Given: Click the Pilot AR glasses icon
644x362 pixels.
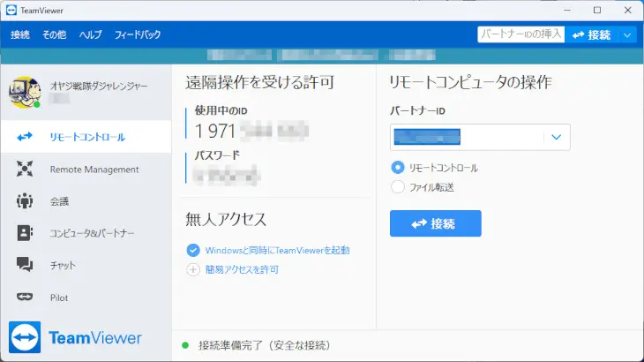Looking at the screenshot, I should pyautogui.click(x=25, y=297).
